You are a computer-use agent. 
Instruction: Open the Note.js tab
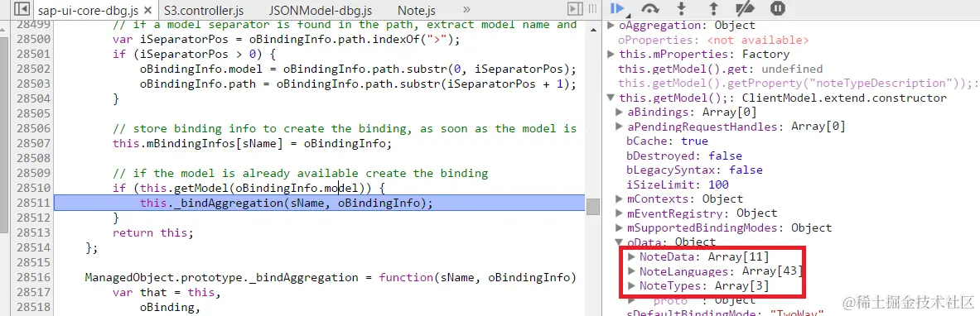point(416,11)
